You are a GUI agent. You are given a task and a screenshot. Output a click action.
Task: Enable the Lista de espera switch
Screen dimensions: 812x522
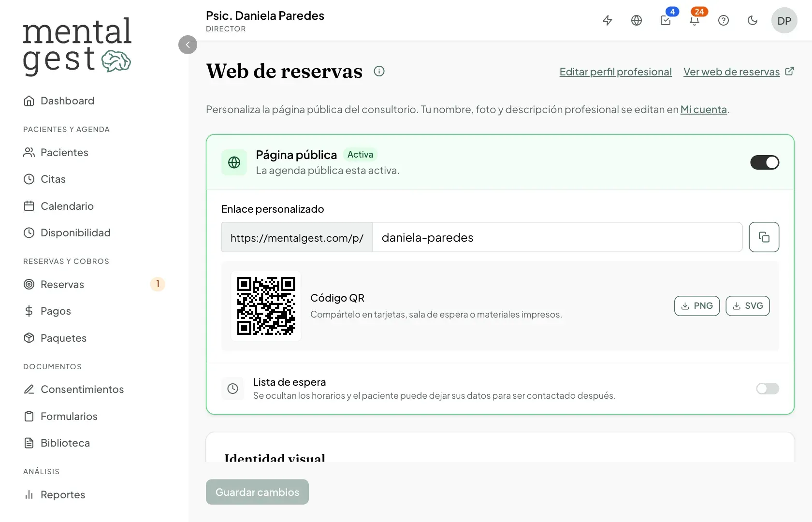tap(768, 389)
